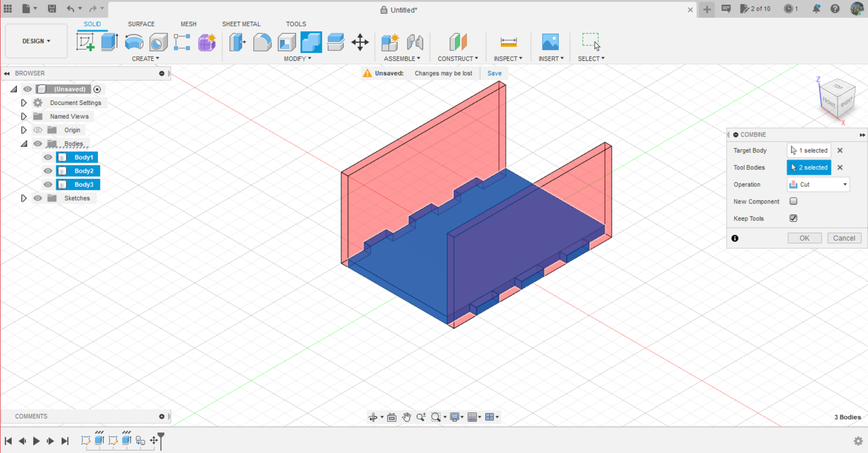Toggle visibility of Body2

[x=48, y=171]
